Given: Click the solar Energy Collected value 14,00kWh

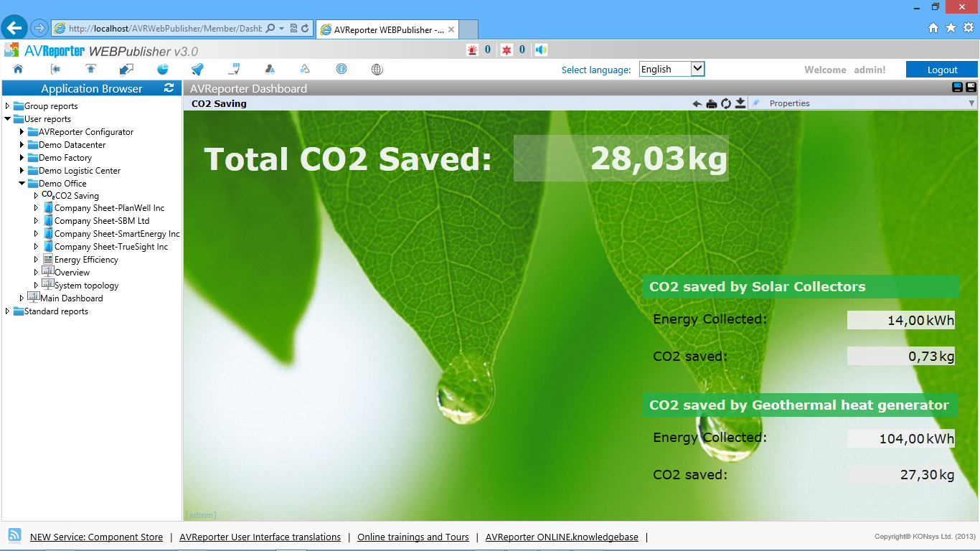Looking at the screenshot, I should [901, 320].
